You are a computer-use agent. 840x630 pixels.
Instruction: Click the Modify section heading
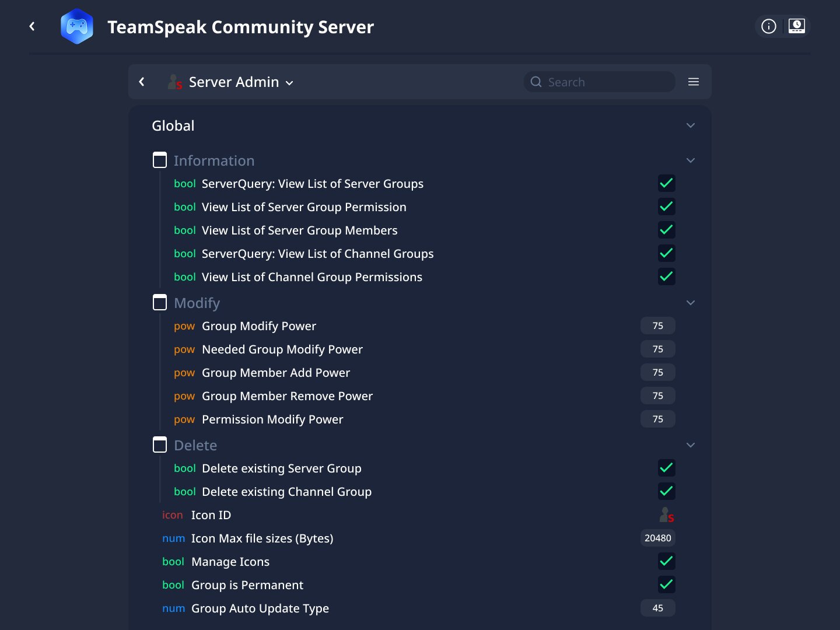(x=197, y=303)
